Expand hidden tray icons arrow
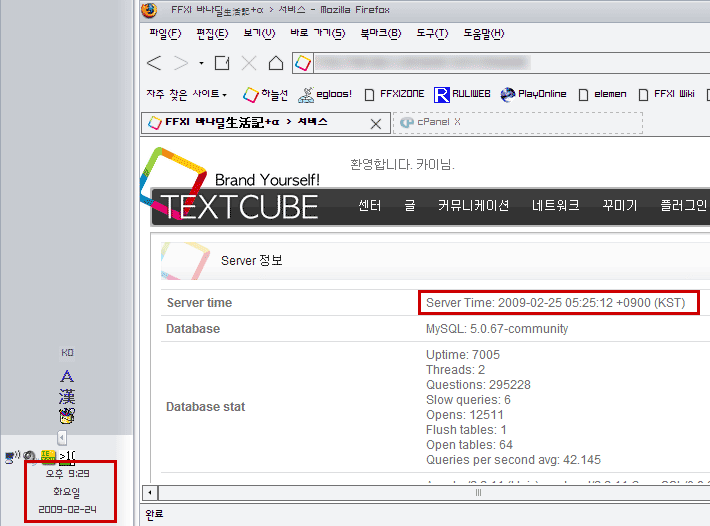 point(62,438)
